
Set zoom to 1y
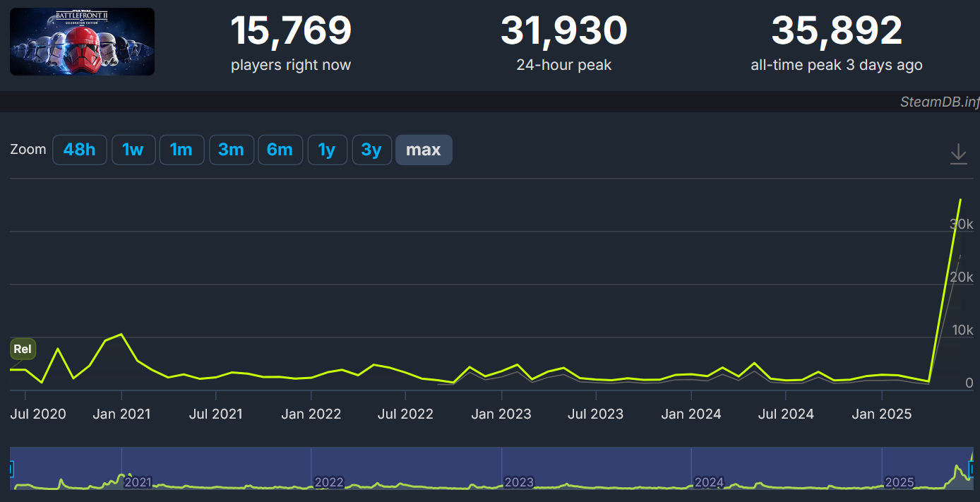coord(327,150)
